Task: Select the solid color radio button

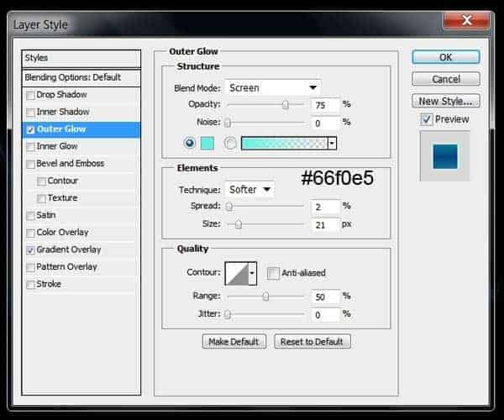Action: [190, 143]
